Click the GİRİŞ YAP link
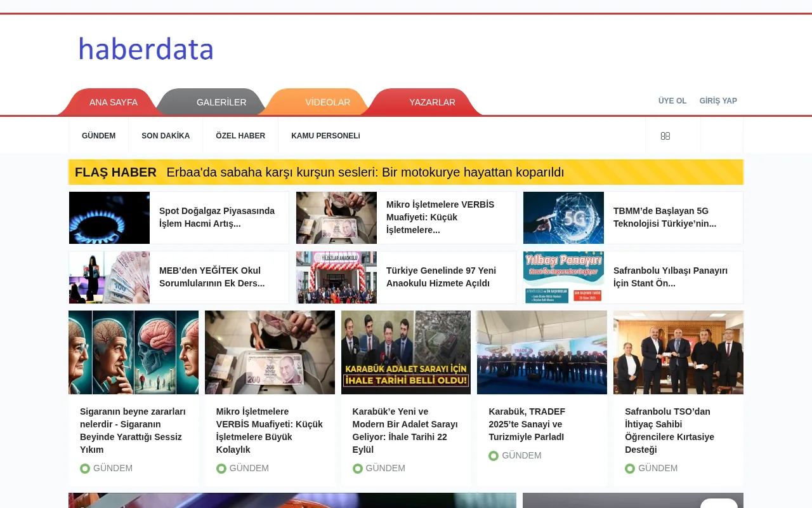Screen dimensions: 812x508 (718, 100)
